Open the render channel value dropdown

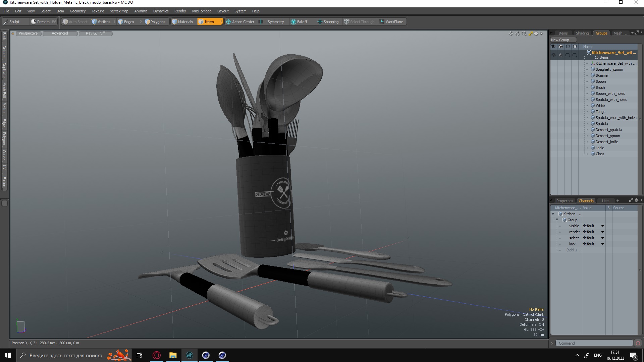593,232
